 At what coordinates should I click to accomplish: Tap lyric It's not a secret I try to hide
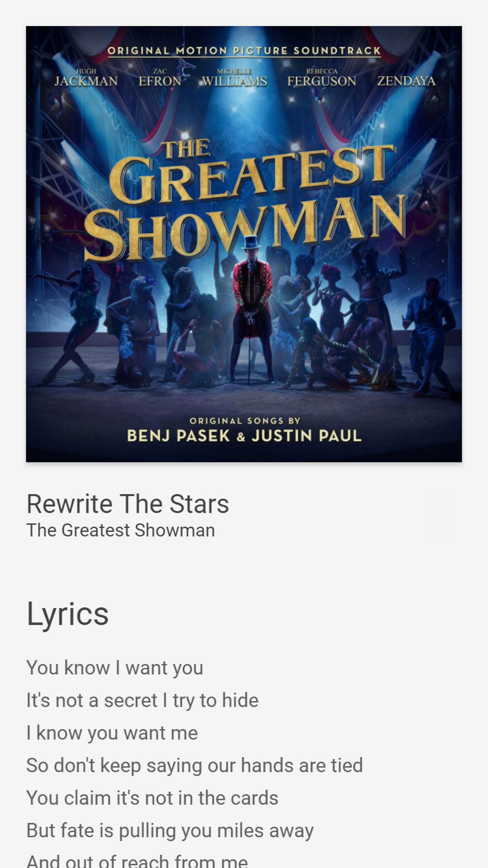pyautogui.click(x=142, y=700)
